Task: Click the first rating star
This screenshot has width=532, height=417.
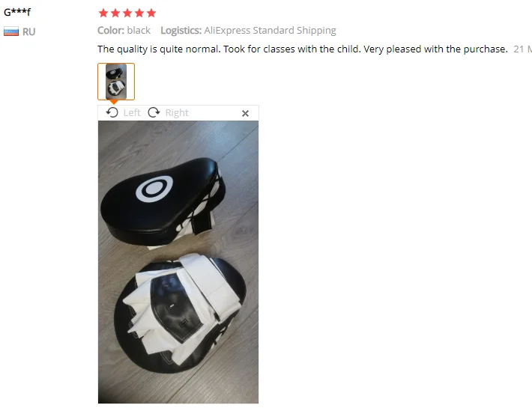Action: click(103, 13)
